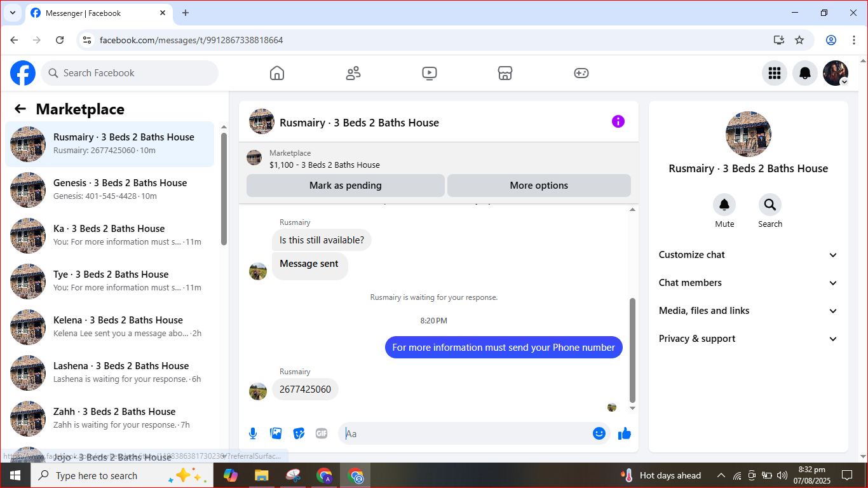Open the emoji picker smiley

pyautogui.click(x=599, y=433)
